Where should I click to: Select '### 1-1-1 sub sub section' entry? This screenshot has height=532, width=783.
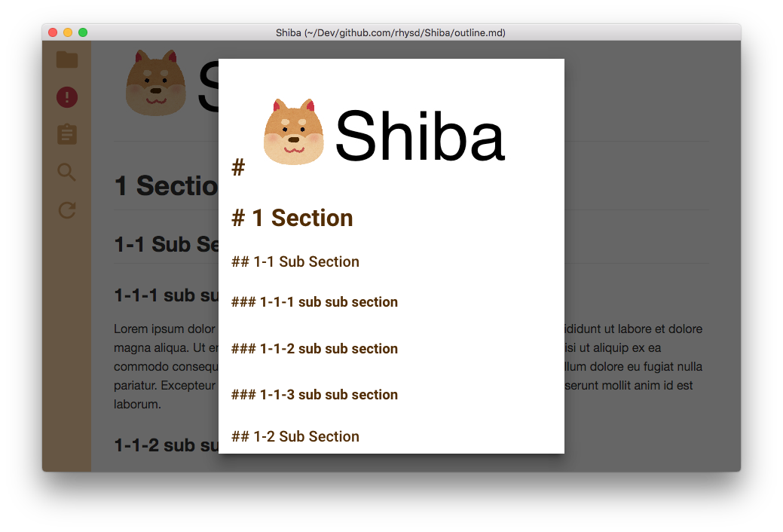tap(314, 302)
